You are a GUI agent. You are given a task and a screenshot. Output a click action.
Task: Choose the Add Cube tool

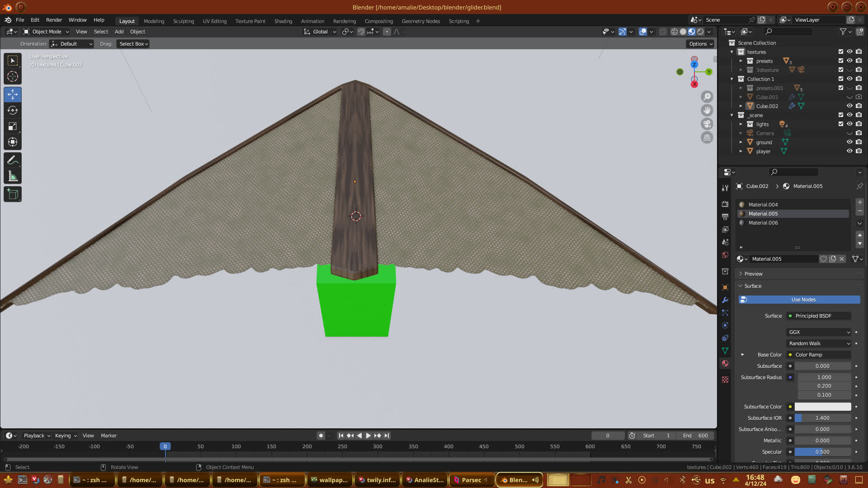click(x=13, y=194)
